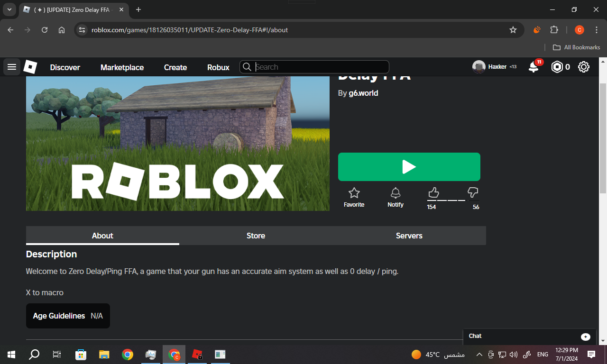Click the Roblox home logo icon
Viewport: 607px width, 364px height.
(x=30, y=67)
